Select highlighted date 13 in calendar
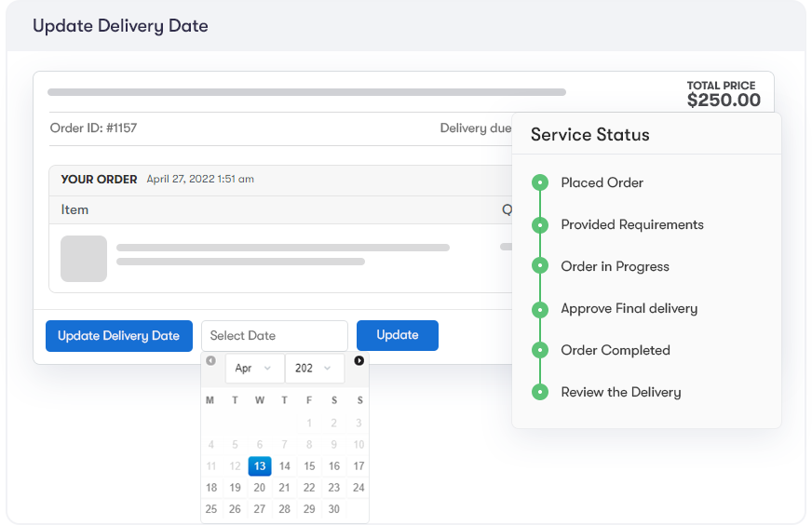Image resolution: width=812 pixels, height=525 pixels. coord(260,466)
